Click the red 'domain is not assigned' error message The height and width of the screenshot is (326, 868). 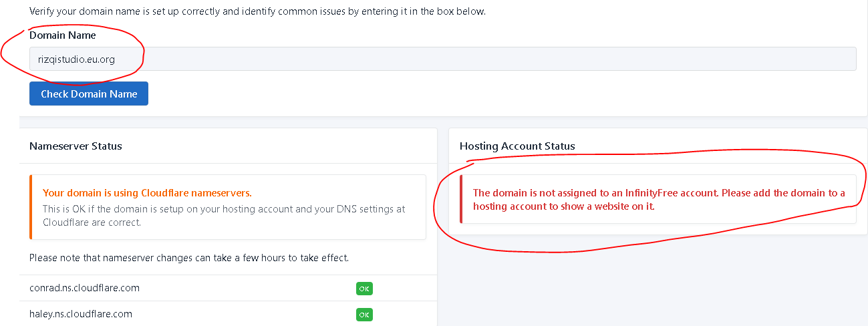(x=658, y=200)
